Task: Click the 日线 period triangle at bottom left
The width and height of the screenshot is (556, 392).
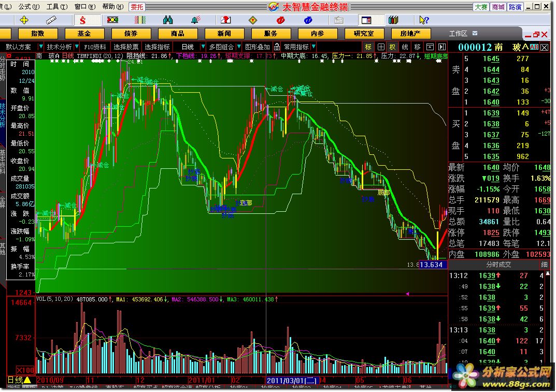Action: point(27,380)
